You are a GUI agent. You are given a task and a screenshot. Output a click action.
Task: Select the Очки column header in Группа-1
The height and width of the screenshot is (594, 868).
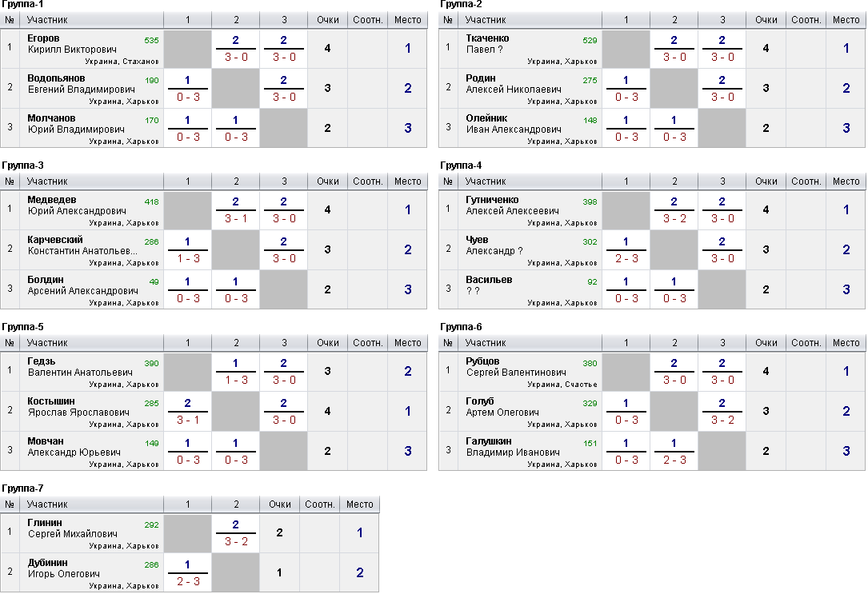328,20
